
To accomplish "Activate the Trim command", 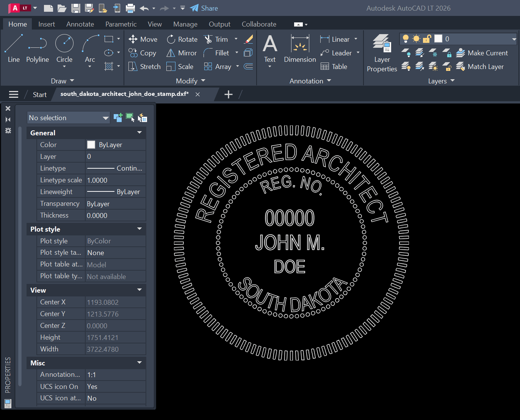I will coord(216,39).
